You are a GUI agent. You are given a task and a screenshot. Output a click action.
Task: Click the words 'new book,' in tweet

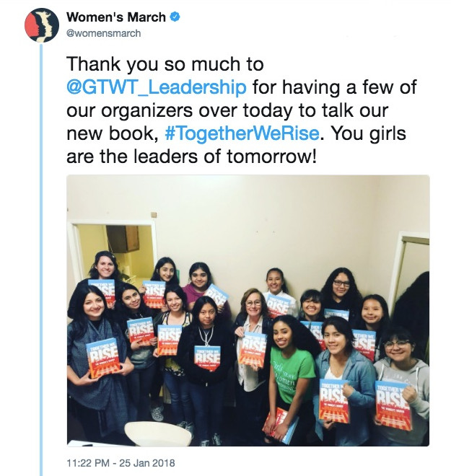[x=113, y=133]
